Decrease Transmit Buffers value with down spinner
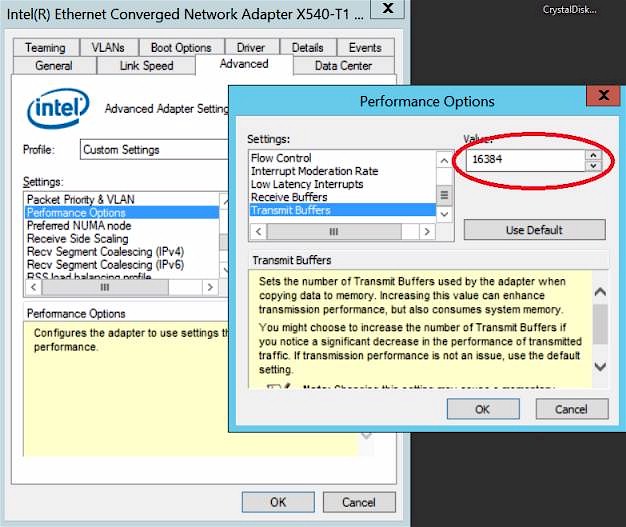The height and width of the screenshot is (527, 626). click(x=593, y=165)
